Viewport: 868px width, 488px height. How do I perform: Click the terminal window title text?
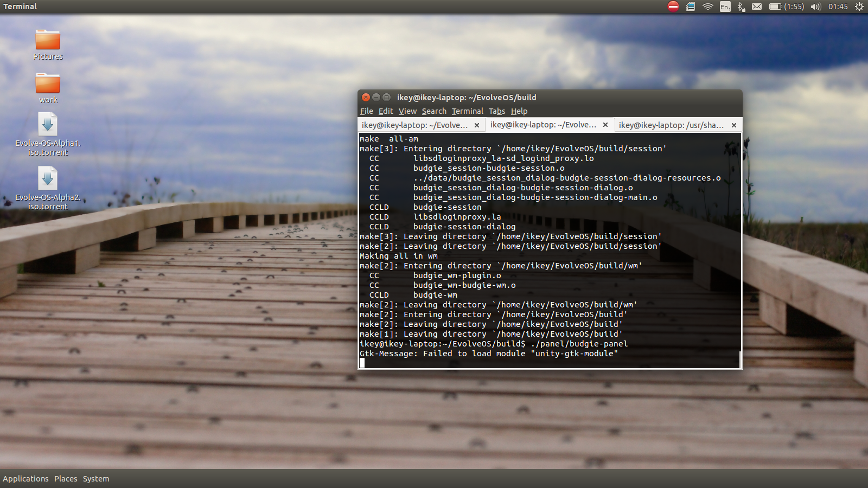[467, 98]
